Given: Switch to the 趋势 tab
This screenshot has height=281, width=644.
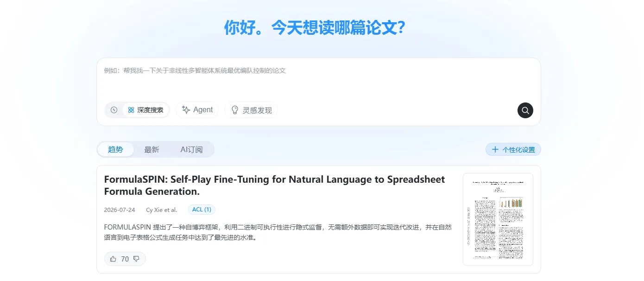Looking at the screenshot, I should pos(115,149).
